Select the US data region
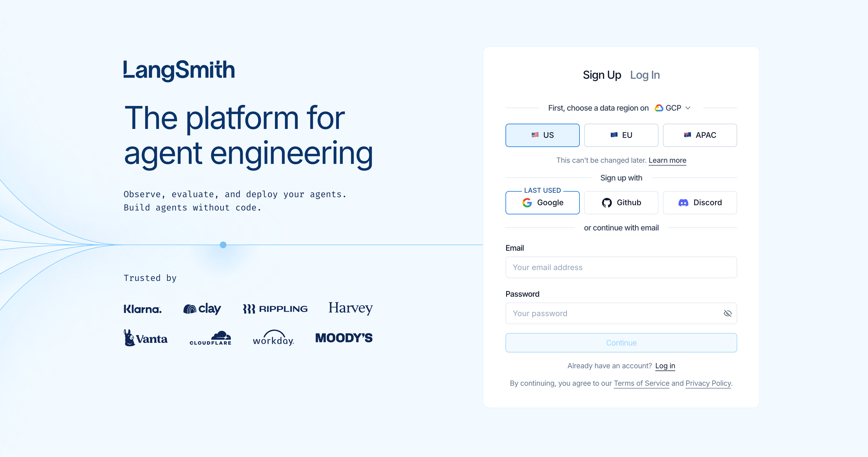This screenshot has height=457, width=868. click(x=543, y=135)
